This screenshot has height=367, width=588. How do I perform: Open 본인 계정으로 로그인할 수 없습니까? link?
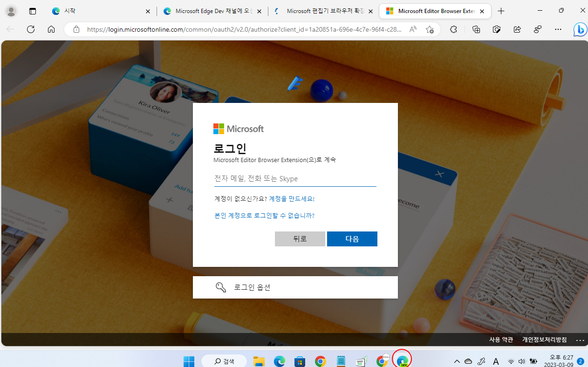click(x=264, y=216)
